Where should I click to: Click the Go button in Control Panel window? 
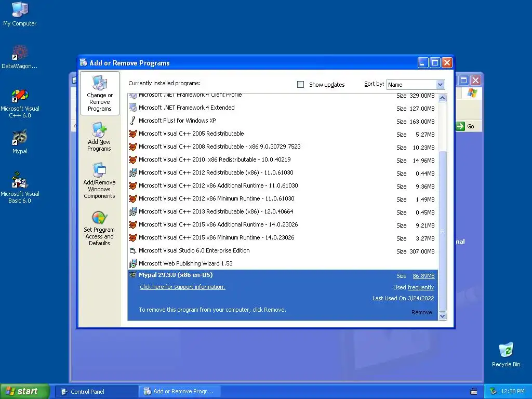click(x=465, y=126)
